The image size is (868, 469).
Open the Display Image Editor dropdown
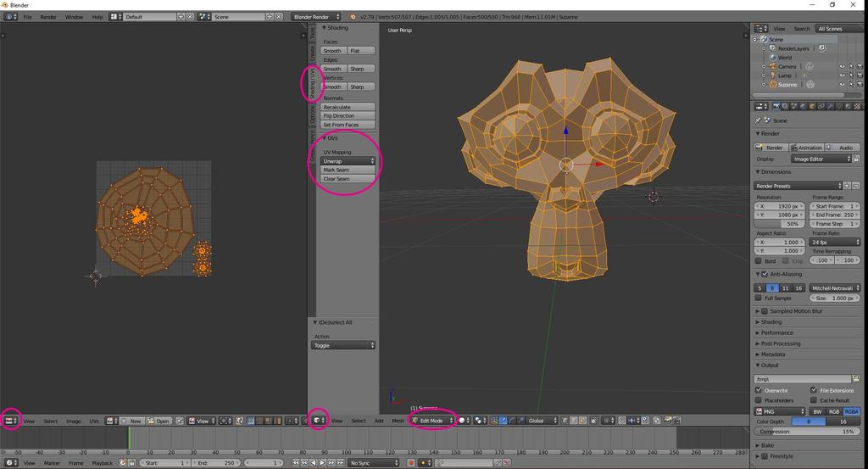pos(821,159)
